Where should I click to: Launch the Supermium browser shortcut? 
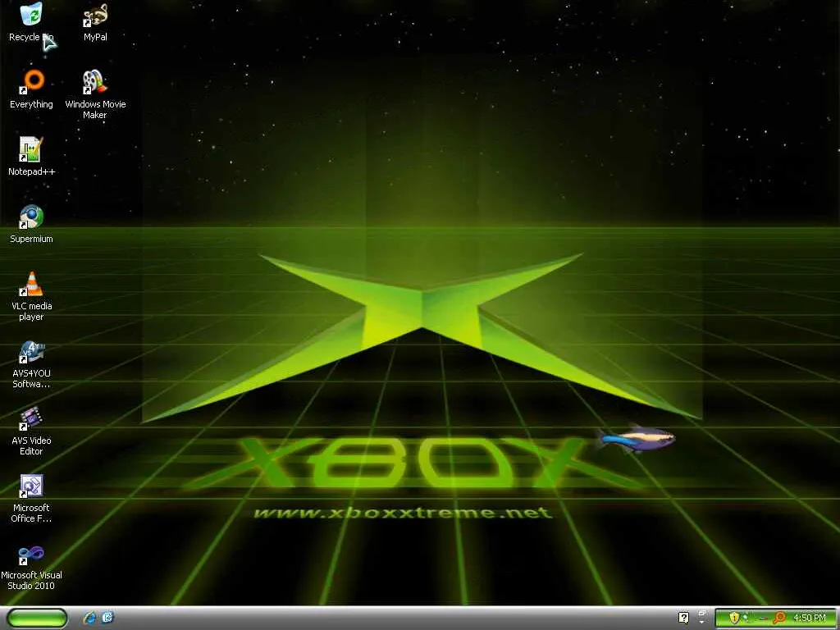[31, 224]
